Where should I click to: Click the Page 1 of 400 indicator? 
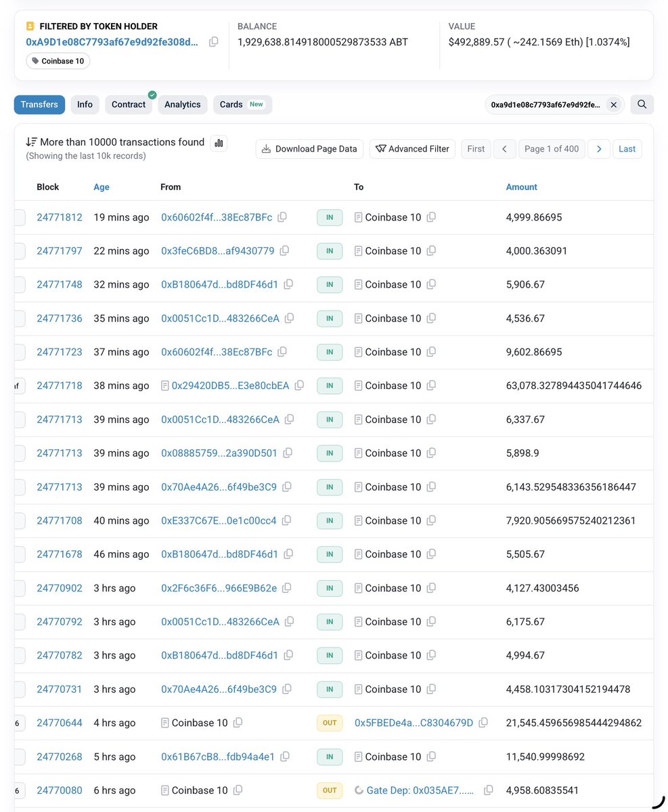tap(552, 149)
